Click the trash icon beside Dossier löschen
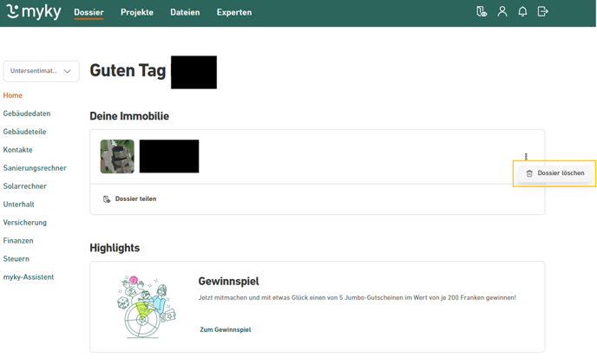Screen dimensions: 597x364 [529, 173]
